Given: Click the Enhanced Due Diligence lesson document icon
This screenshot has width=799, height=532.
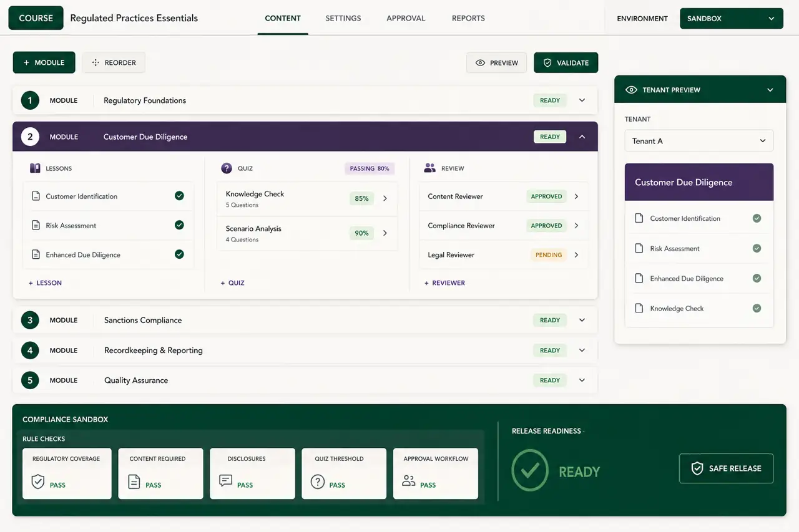Looking at the screenshot, I should point(36,254).
